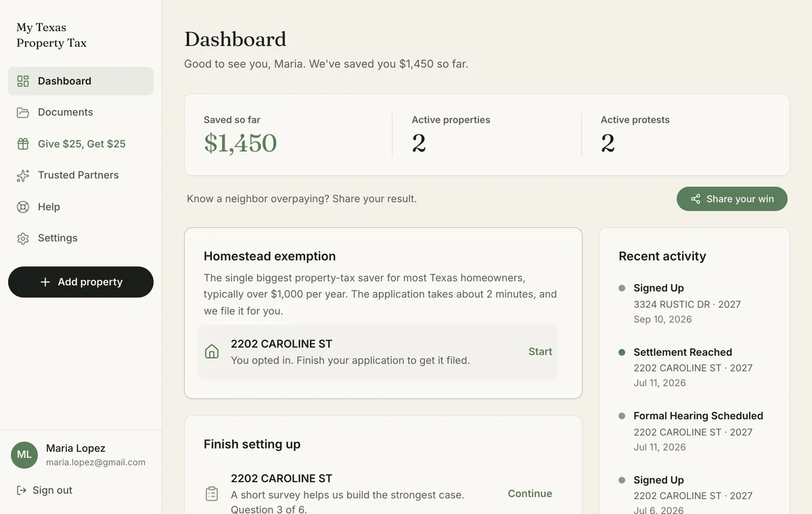
Task: Click the 'Question 3 of 6' survey progress text
Action: (x=269, y=509)
